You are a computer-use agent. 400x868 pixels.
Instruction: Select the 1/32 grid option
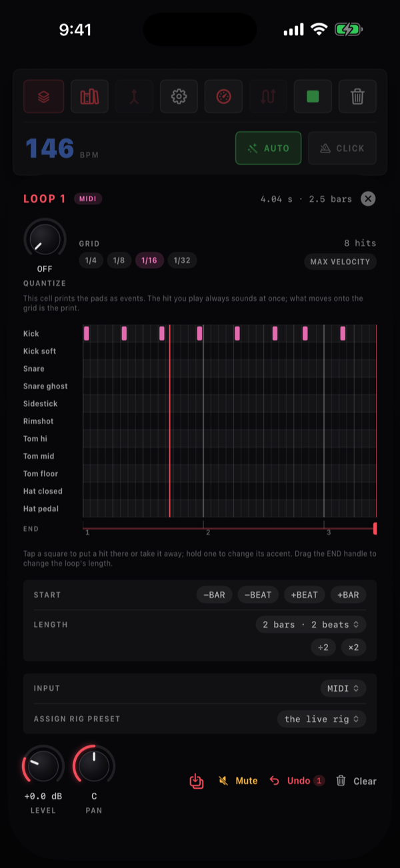point(182,260)
